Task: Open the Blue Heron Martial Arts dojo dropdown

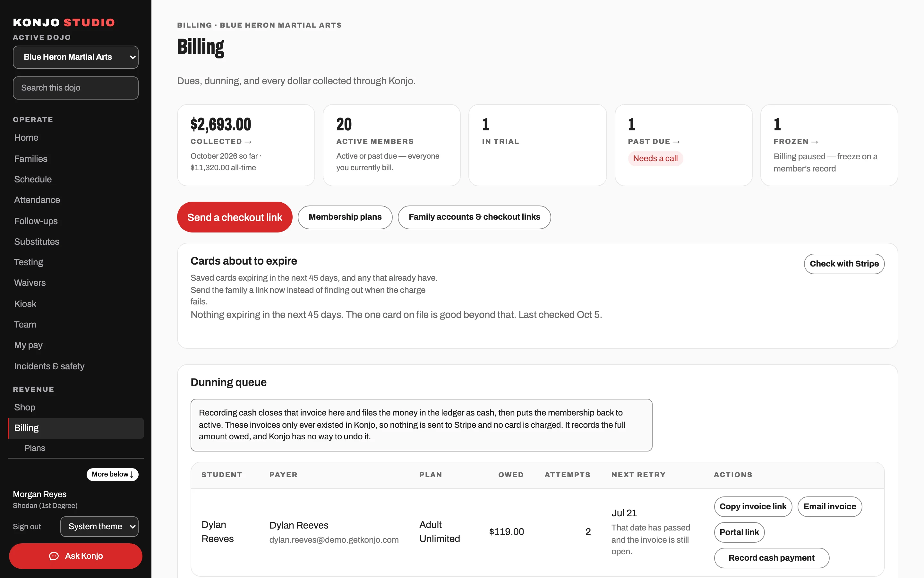Action: click(76, 57)
